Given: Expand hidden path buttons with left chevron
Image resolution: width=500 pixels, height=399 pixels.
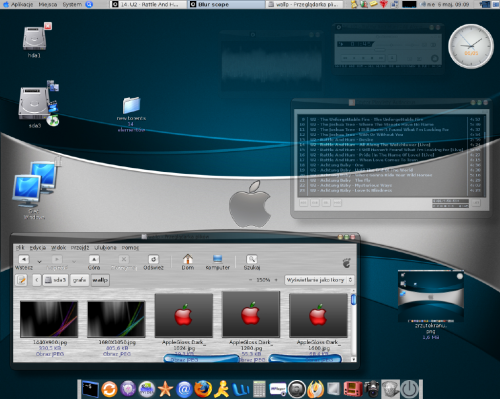Looking at the screenshot, I should point(37,280).
